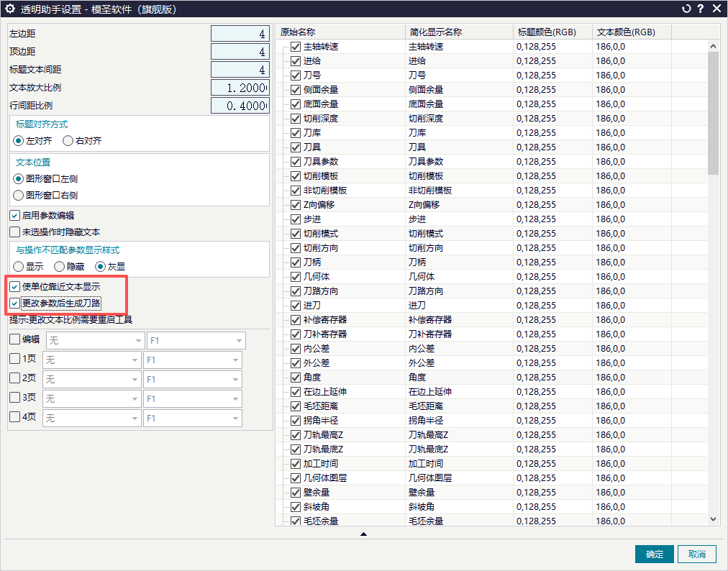The height and width of the screenshot is (571, 728).
Task: Click the 行间距比例 input field
Action: point(240,106)
